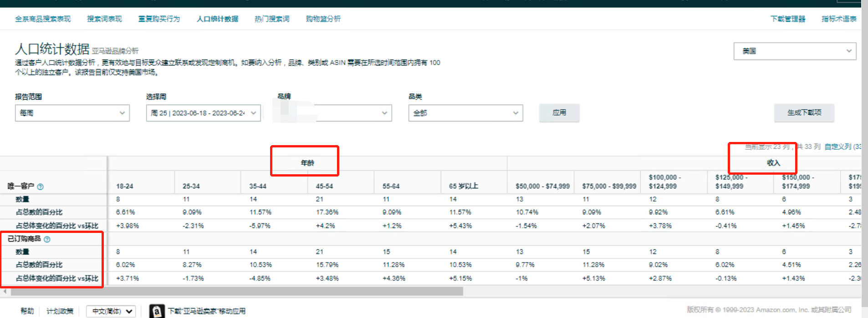Click the 18-24 column header
The height and width of the screenshot is (318, 868).
point(125,187)
